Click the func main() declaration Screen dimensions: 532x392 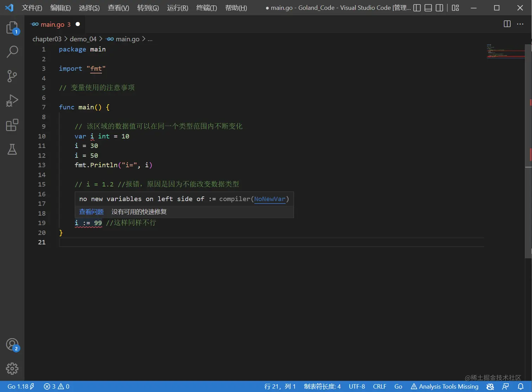(x=84, y=107)
